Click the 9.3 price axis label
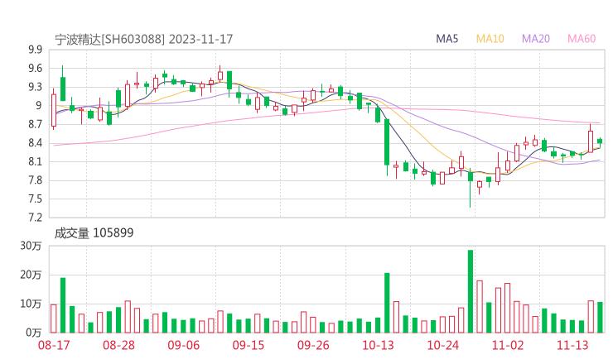 tap(35, 87)
